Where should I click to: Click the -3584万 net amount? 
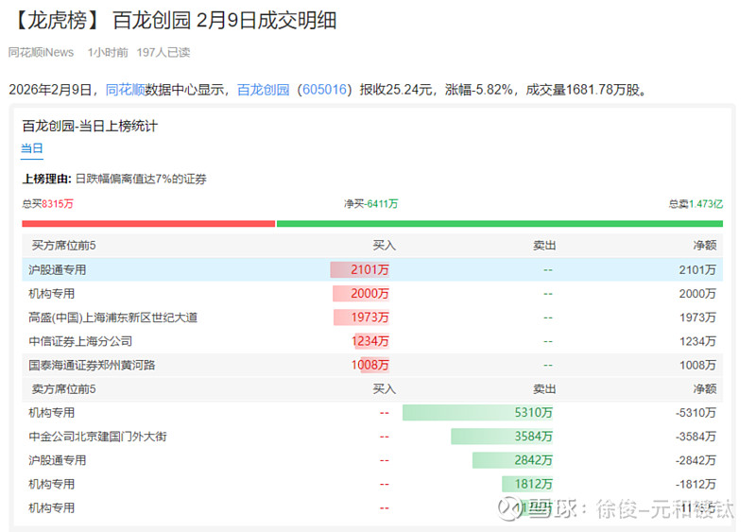pos(696,437)
